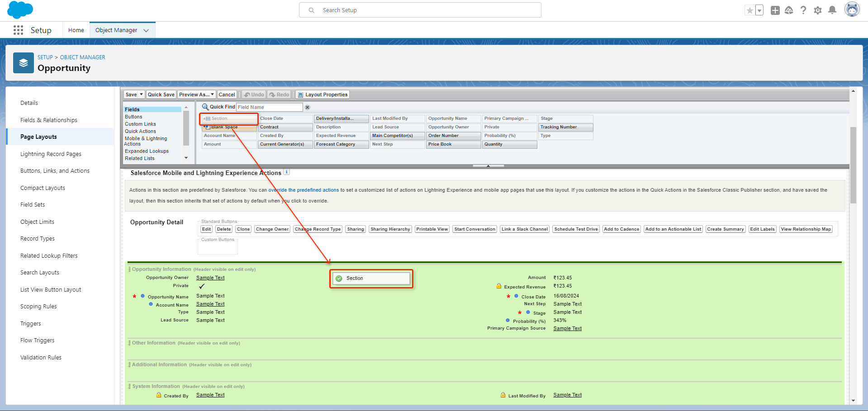Open the Setup gear icon

818,10
